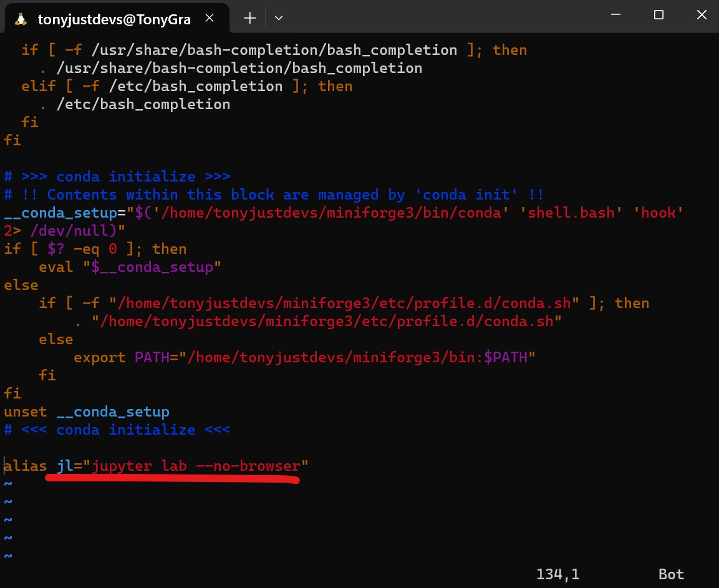Click the 'eval "$__conda_setup"' line
The image size is (719, 588).
tap(130, 267)
